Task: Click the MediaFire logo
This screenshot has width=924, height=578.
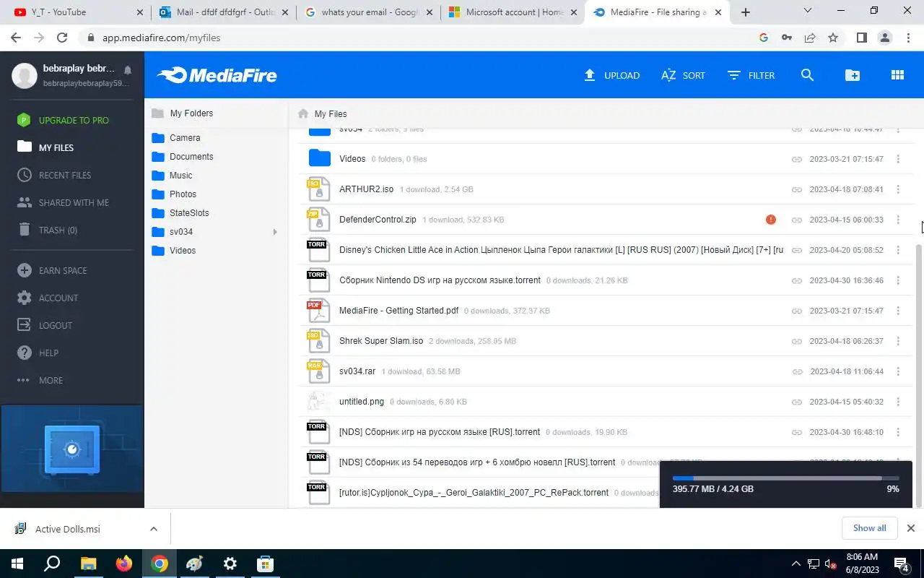Action: click(217, 75)
